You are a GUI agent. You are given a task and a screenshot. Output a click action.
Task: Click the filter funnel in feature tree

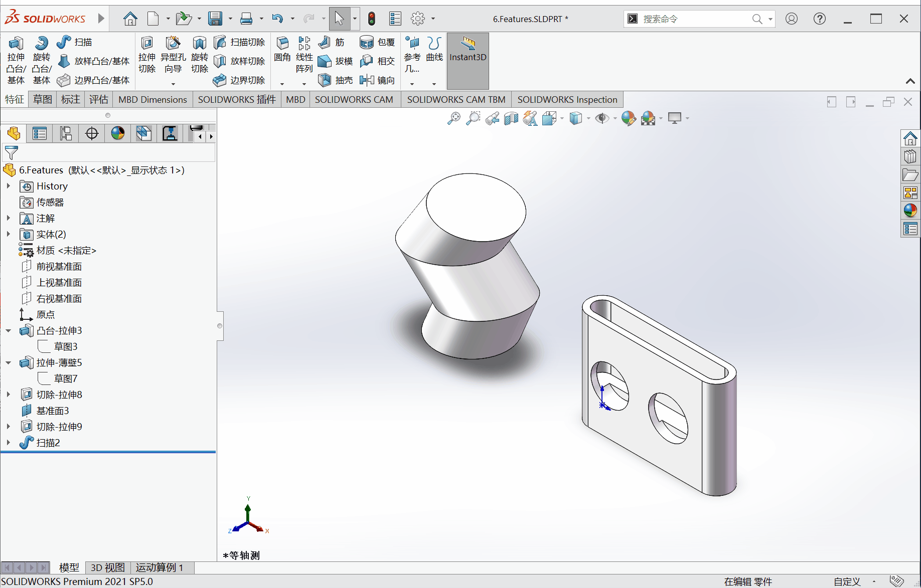click(11, 152)
